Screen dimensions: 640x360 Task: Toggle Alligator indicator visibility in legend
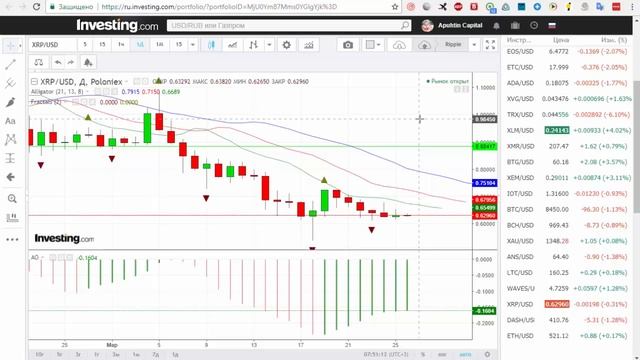pos(98,91)
